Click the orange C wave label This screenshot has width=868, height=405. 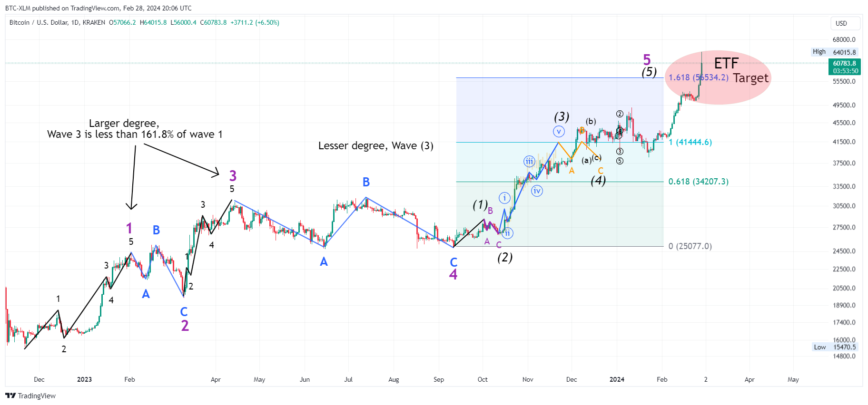pos(601,171)
